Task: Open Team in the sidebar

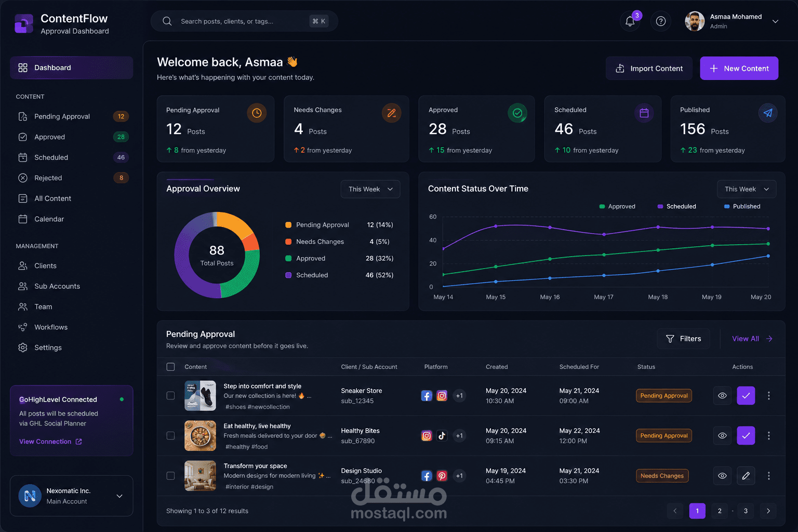Action: tap(71, 307)
